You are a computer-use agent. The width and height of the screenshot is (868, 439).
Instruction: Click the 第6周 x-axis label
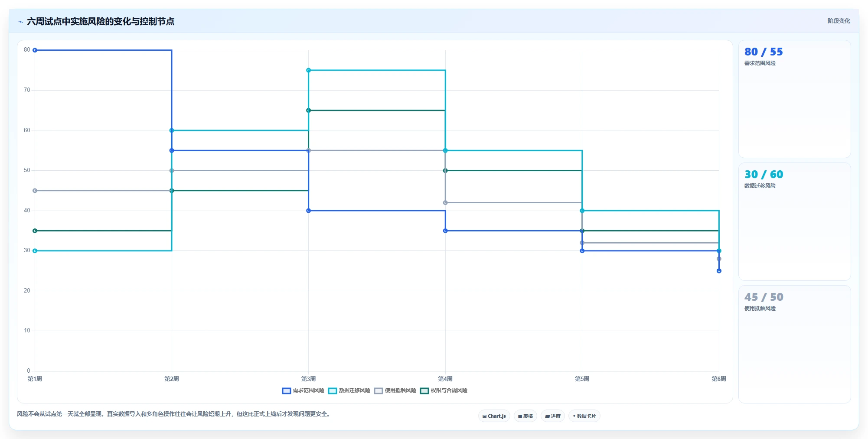click(x=719, y=379)
